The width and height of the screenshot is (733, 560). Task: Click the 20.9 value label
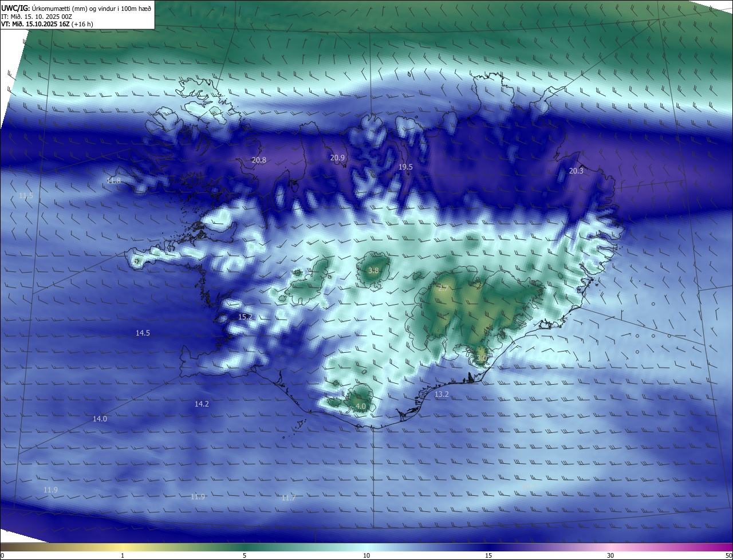click(338, 158)
